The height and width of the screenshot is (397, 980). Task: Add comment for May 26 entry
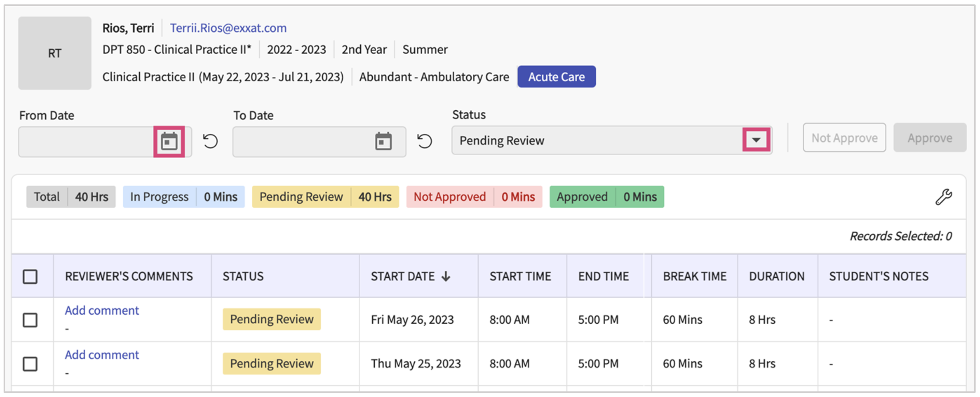tap(102, 311)
